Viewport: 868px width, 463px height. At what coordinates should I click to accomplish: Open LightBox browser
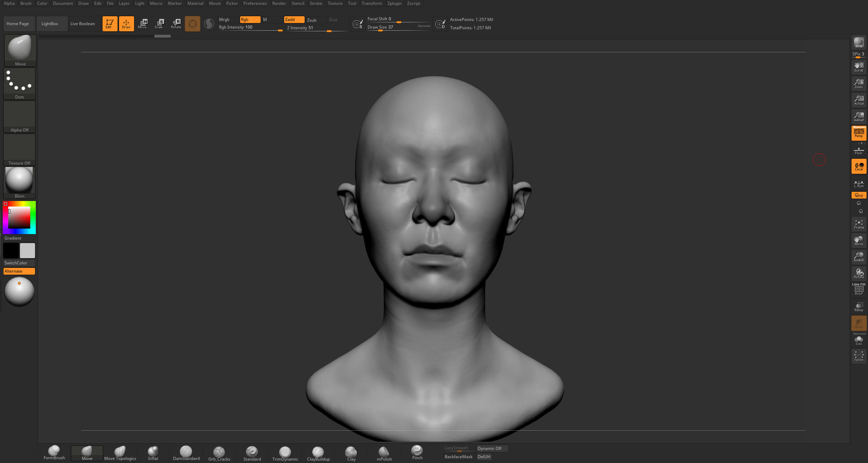52,24
